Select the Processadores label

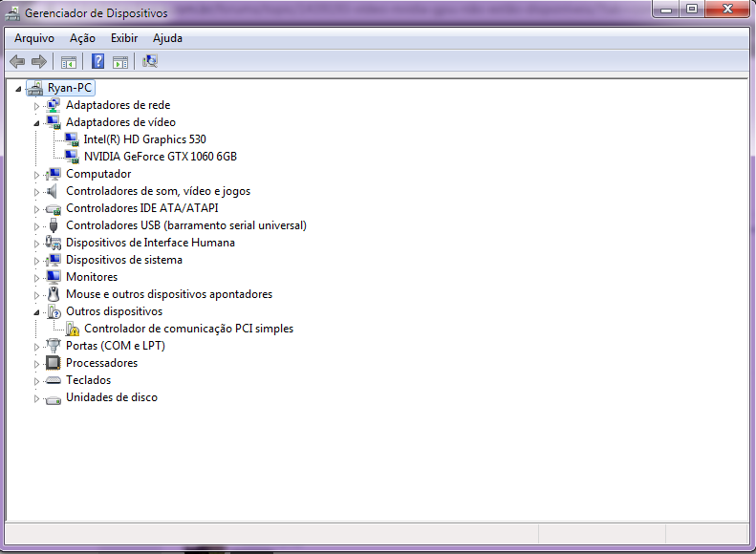(x=101, y=363)
